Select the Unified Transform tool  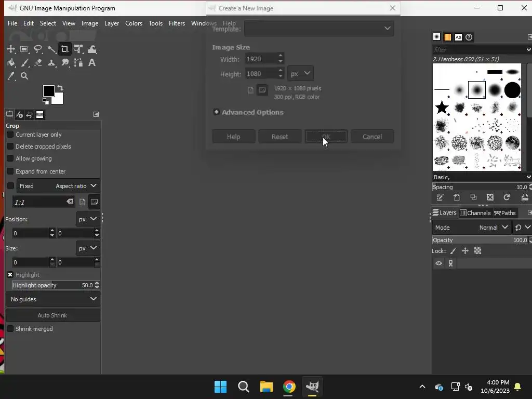pyautogui.click(x=78, y=49)
